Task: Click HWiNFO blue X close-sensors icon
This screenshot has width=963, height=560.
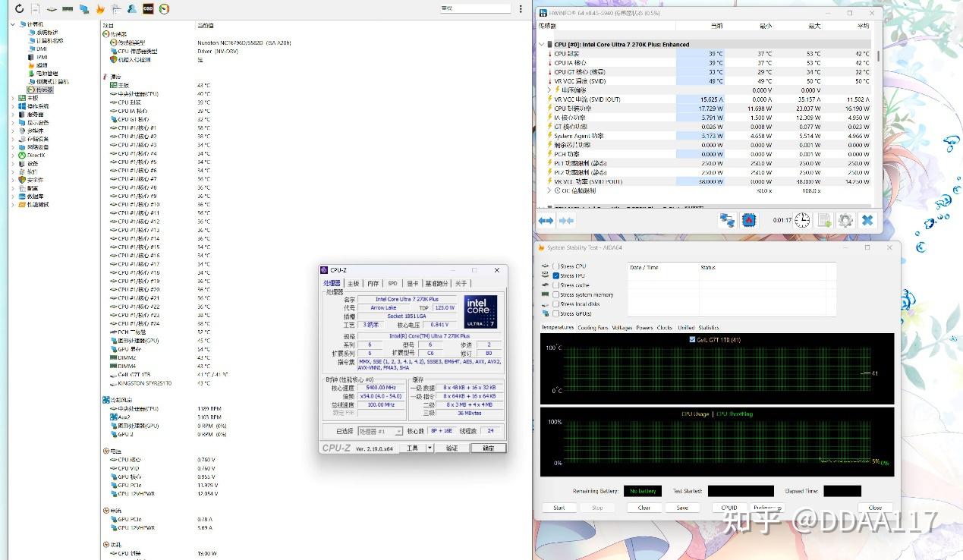Action: (867, 220)
